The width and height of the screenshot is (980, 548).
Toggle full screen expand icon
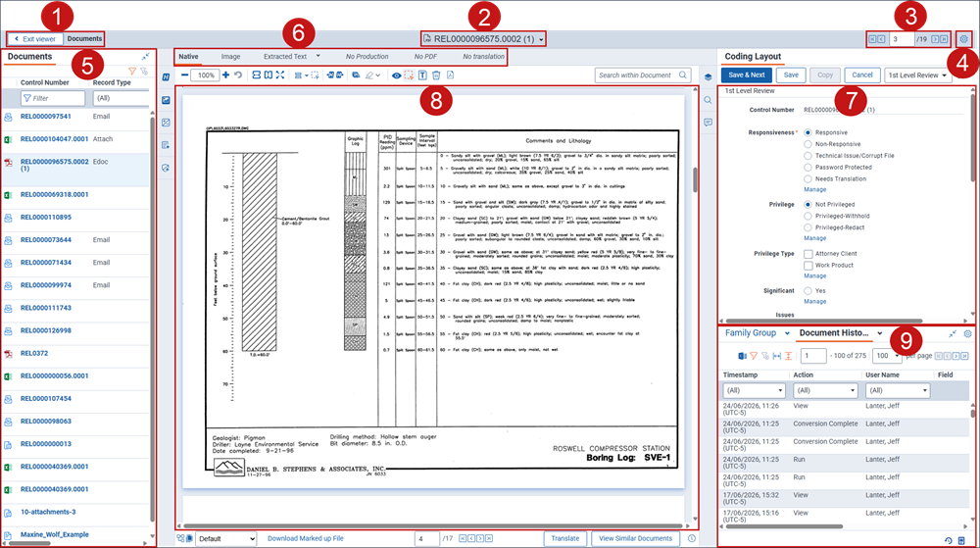(x=280, y=75)
